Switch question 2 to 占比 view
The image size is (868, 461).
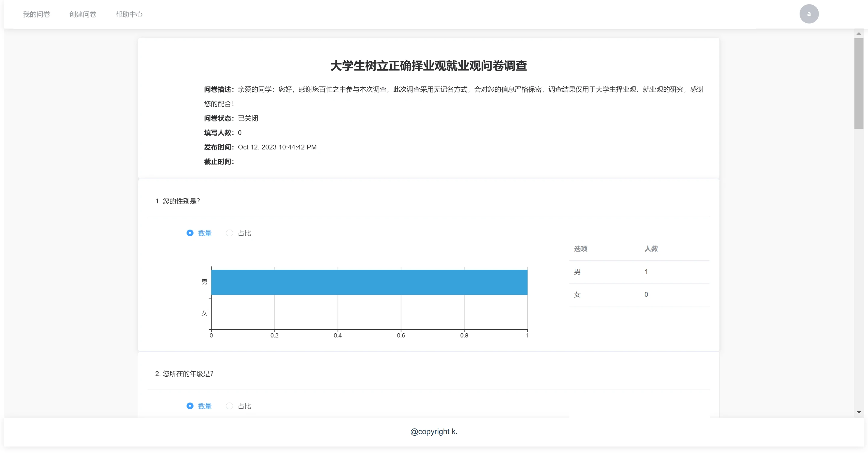[x=229, y=406]
